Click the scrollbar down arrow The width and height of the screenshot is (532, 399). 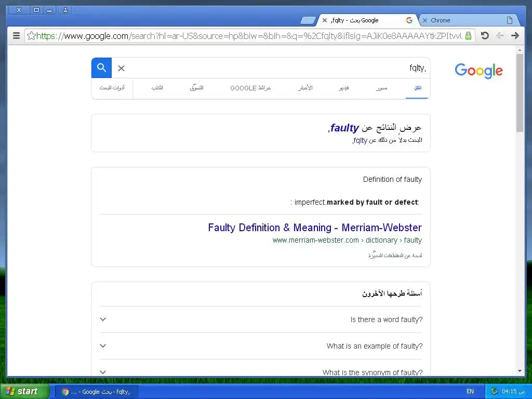tap(520, 371)
